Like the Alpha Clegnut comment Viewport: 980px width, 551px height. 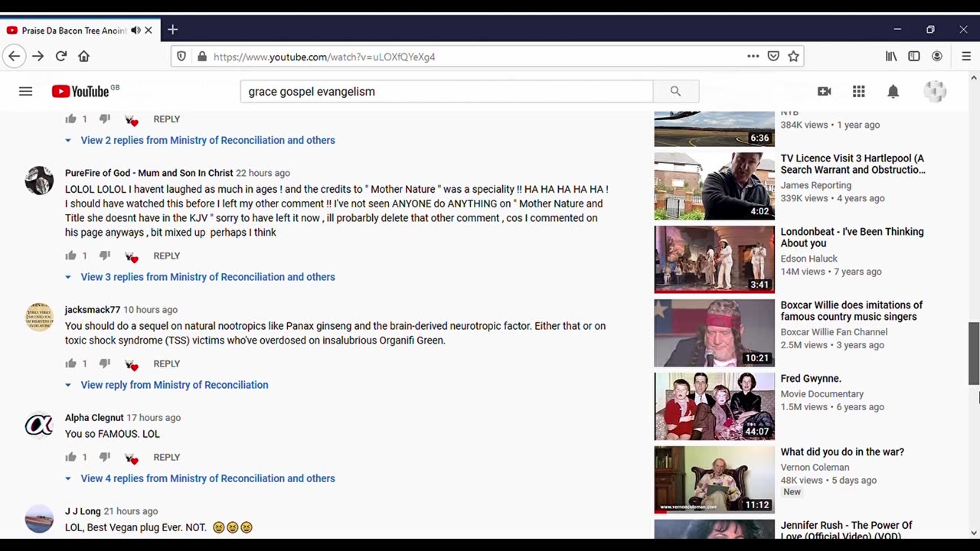click(x=71, y=457)
